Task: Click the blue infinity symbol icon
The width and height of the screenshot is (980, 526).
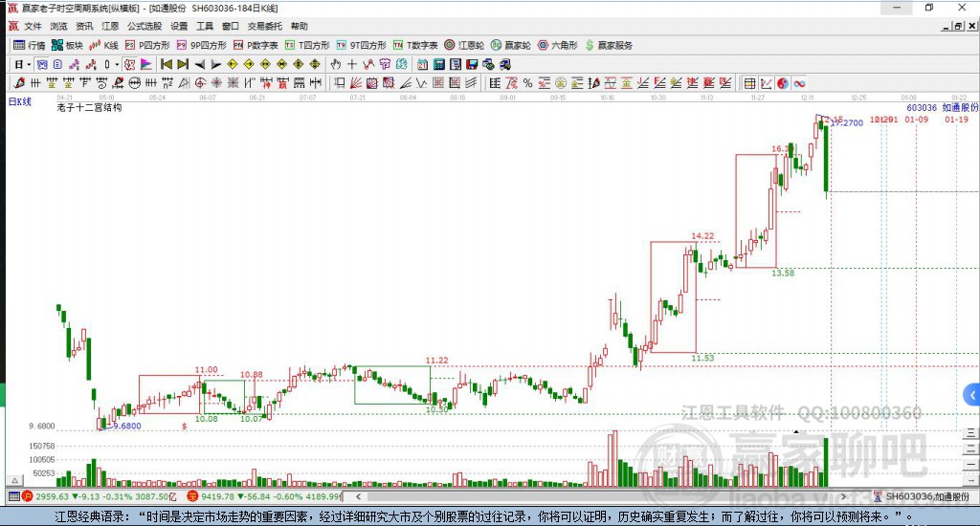Action: [799, 84]
